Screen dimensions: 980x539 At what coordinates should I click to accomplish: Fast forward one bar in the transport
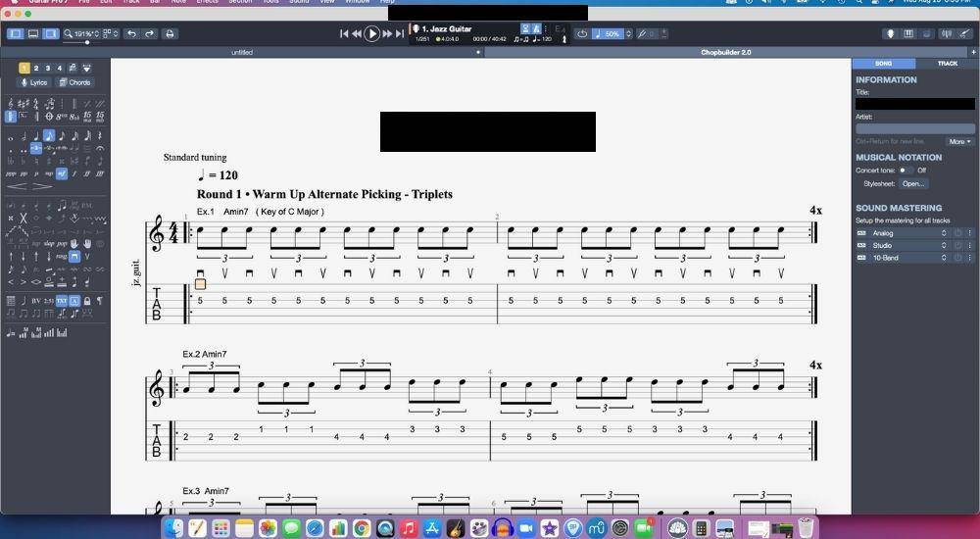387,33
